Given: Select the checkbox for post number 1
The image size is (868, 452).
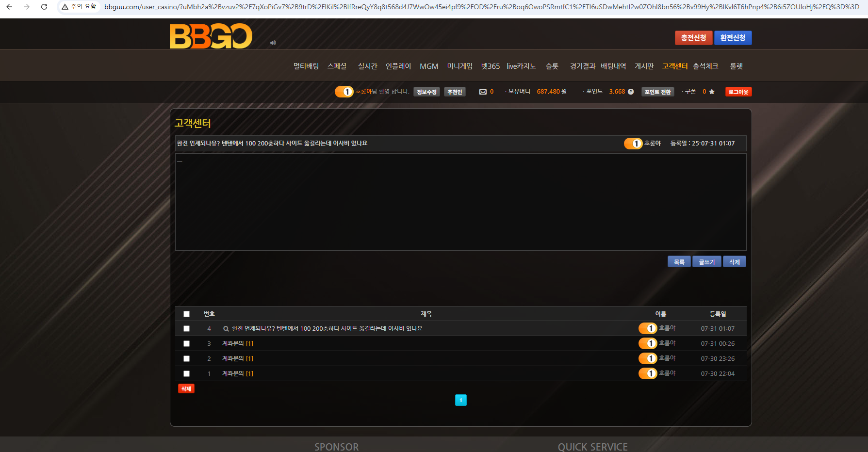Looking at the screenshot, I should tap(186, 374).
